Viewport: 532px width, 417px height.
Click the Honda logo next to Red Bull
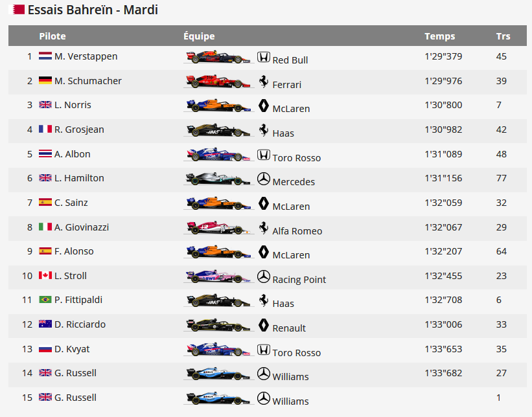263,57
